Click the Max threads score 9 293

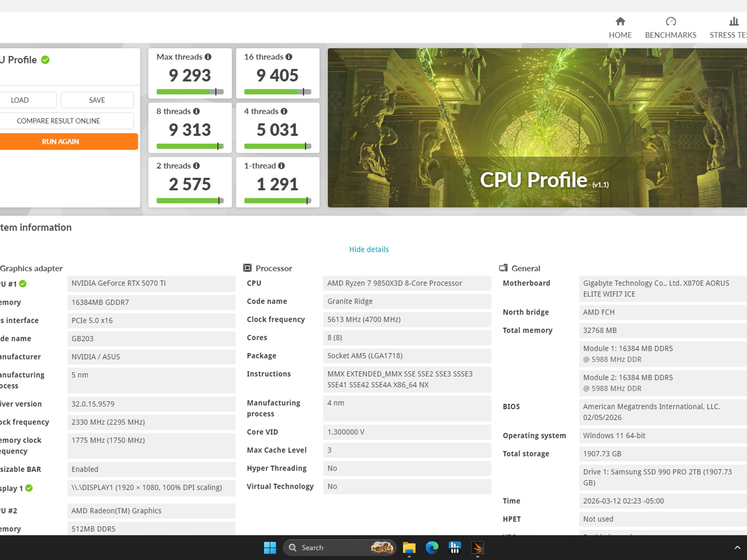(x=190, y=75)
